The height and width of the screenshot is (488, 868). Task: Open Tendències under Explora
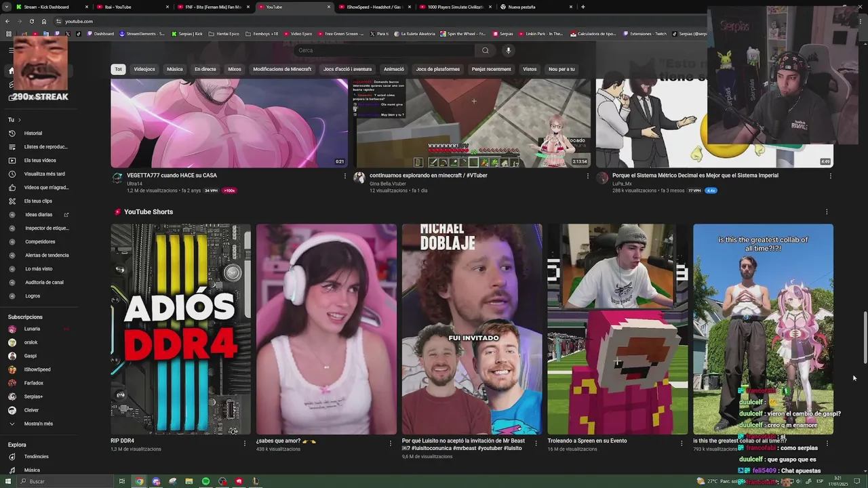pos(36,457)
